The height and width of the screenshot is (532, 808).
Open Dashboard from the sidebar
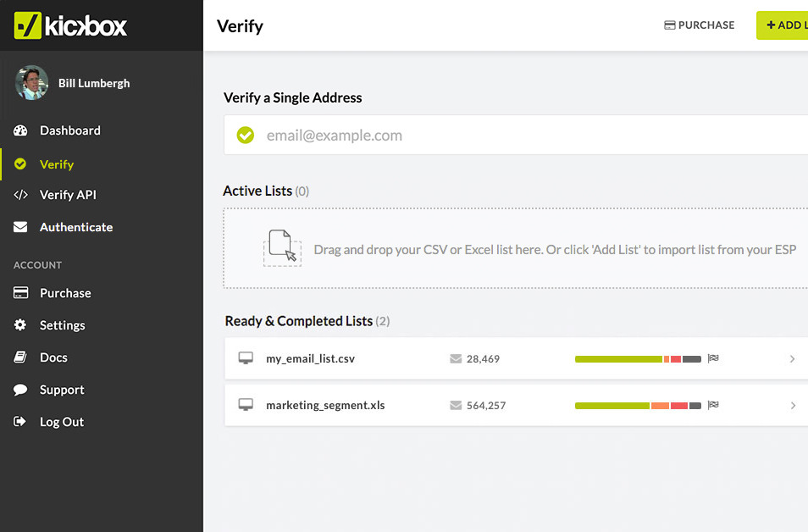coord(69,130)
